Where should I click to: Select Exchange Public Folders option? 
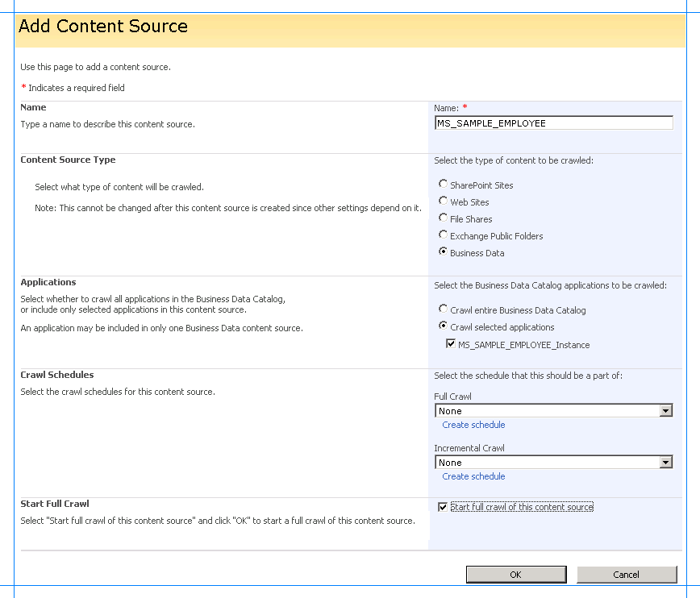point(442,235)
